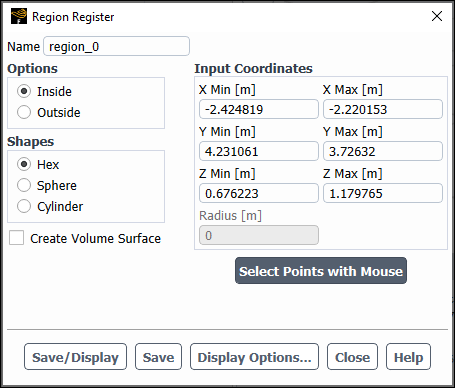
Task: Click the Save/Display button
Action: (75, 357)
